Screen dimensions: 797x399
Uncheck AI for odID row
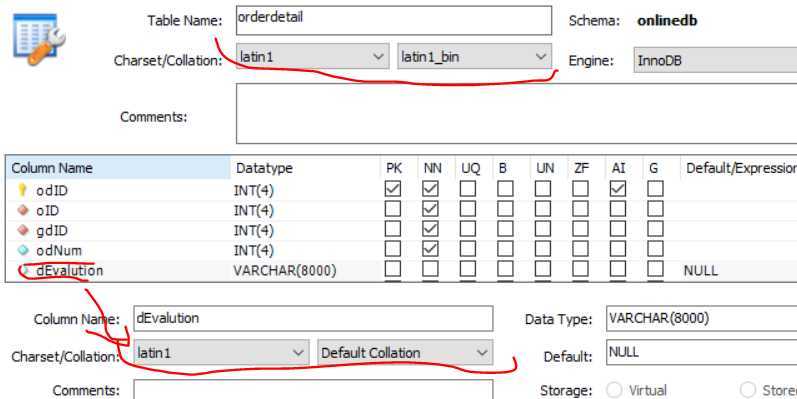618,189
